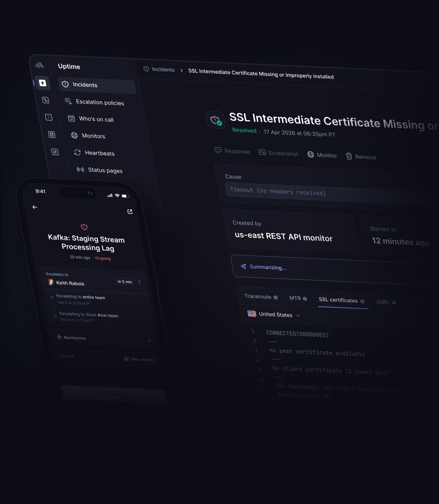Go to the Monitors section
Screen dimensions: 439x504
coord(93,136)
